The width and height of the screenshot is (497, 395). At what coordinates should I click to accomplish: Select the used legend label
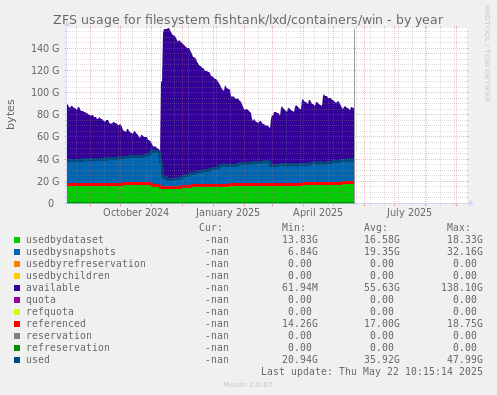pyautogui.click(x=38, y=360)
